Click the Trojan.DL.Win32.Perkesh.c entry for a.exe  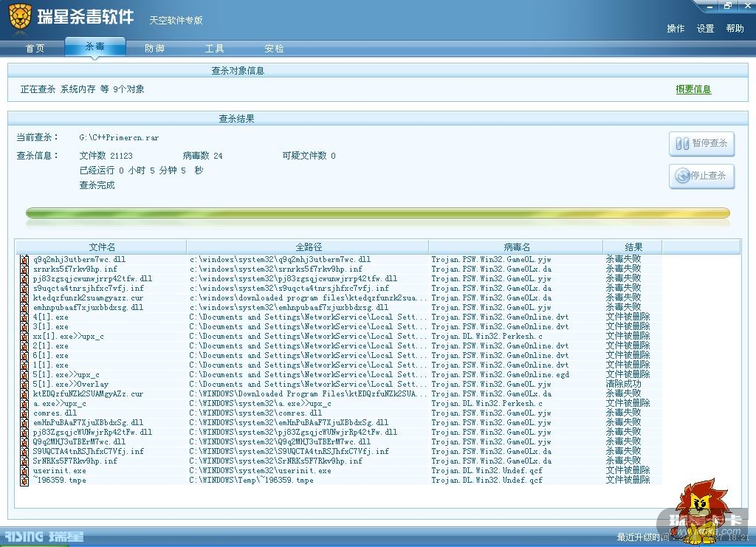click(x=487, y=403)
